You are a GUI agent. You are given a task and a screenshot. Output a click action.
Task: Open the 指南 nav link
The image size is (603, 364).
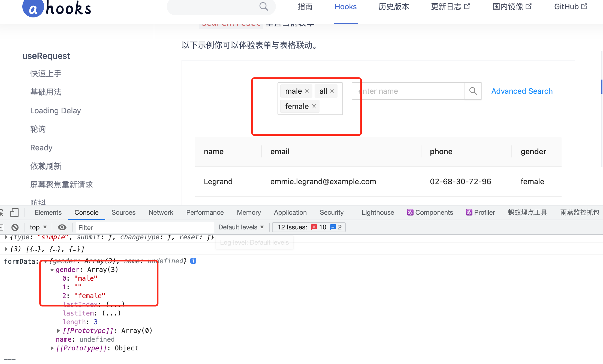click(305, 7)
